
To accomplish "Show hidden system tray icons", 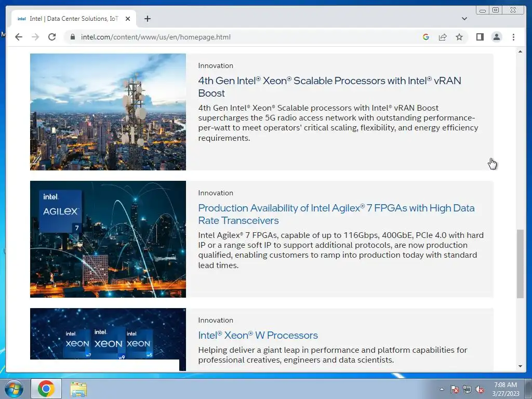I will tap(442, 389).
